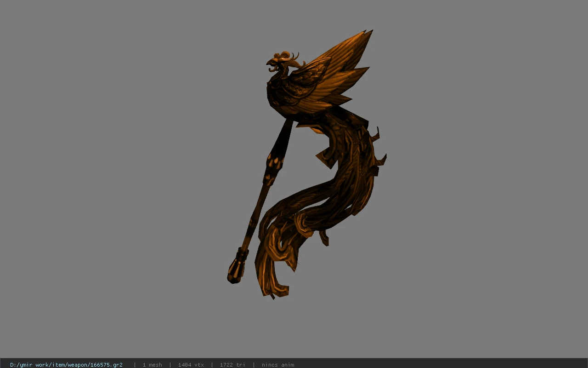Click the "1722 tri" triangle count
Viewport: 588px width, 368px height.
(x=232, y=365)
